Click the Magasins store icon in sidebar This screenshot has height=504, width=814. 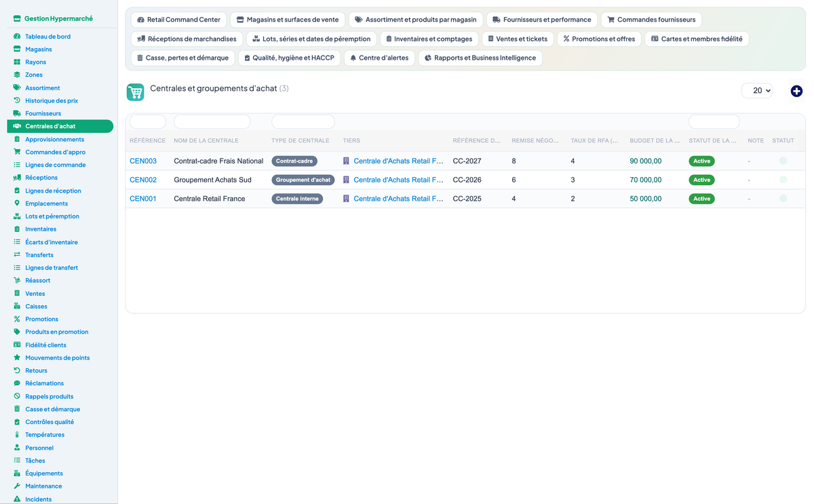[17, 49]
